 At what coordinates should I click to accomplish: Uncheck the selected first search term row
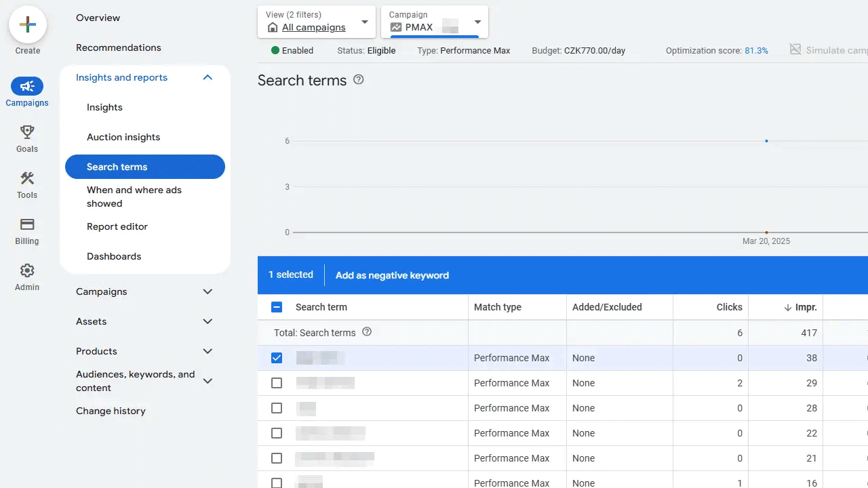click(x=277, y=357)
